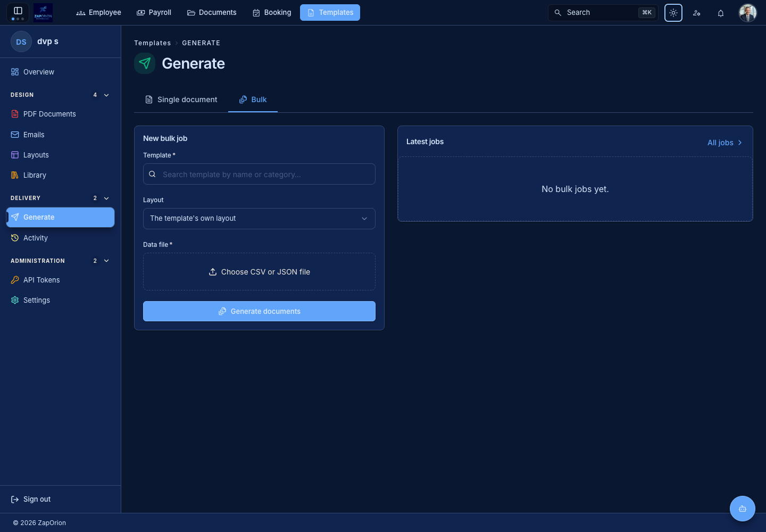This screenshot has height=532, width=766.
Task: Open the Booking menu
Action: pyautogui.click(x=272, y=12)
